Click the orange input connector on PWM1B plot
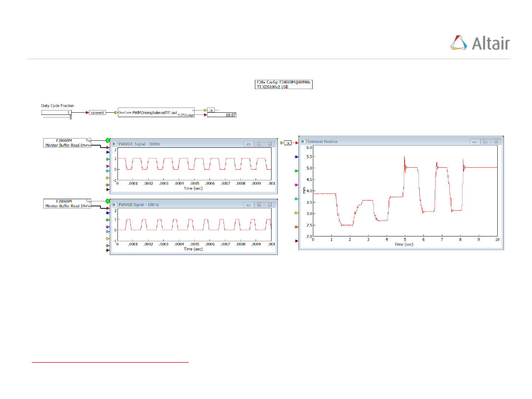The height and width of the screenshot is (399, 532). pos(108,245)
